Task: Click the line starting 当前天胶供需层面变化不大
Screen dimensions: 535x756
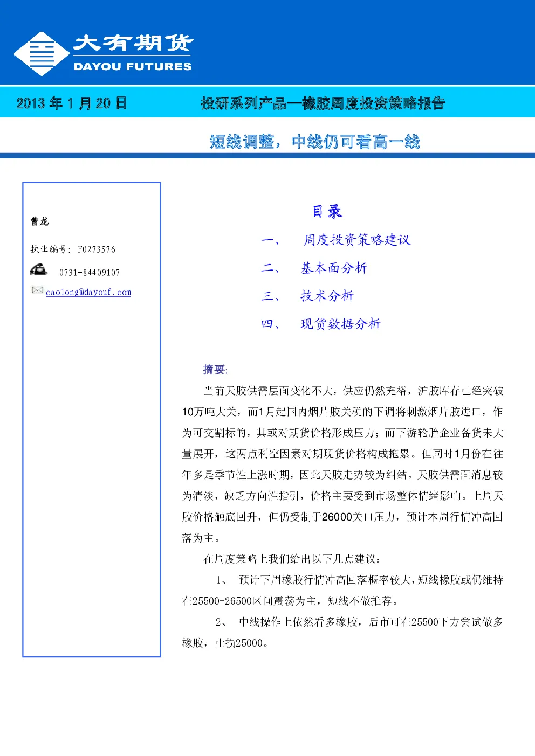Action: click(x=353, y=391)
